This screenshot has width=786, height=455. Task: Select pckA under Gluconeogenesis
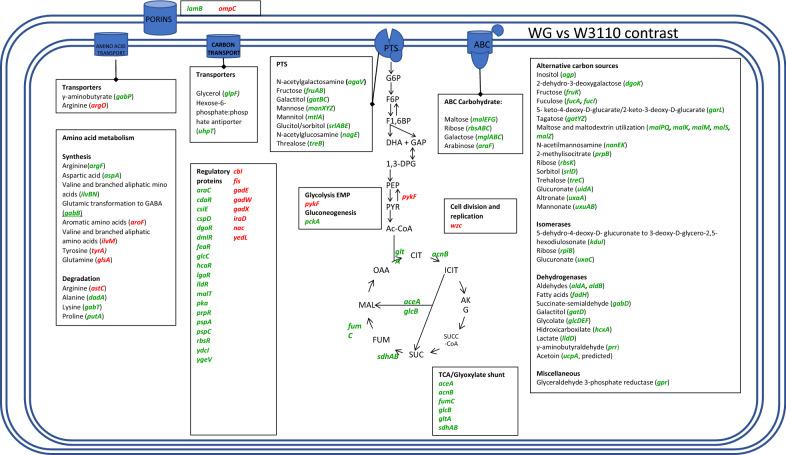click(312, 221)
